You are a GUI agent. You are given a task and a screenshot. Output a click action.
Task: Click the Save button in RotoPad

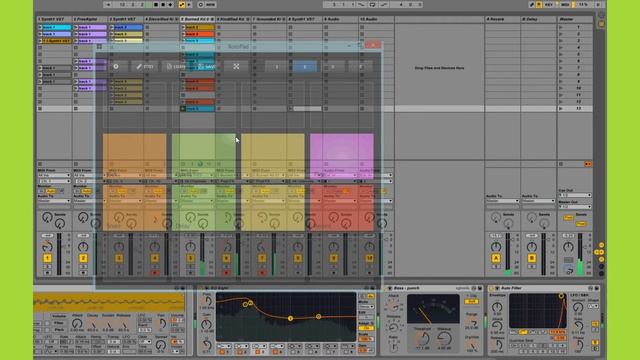click(x=206, y=66)
